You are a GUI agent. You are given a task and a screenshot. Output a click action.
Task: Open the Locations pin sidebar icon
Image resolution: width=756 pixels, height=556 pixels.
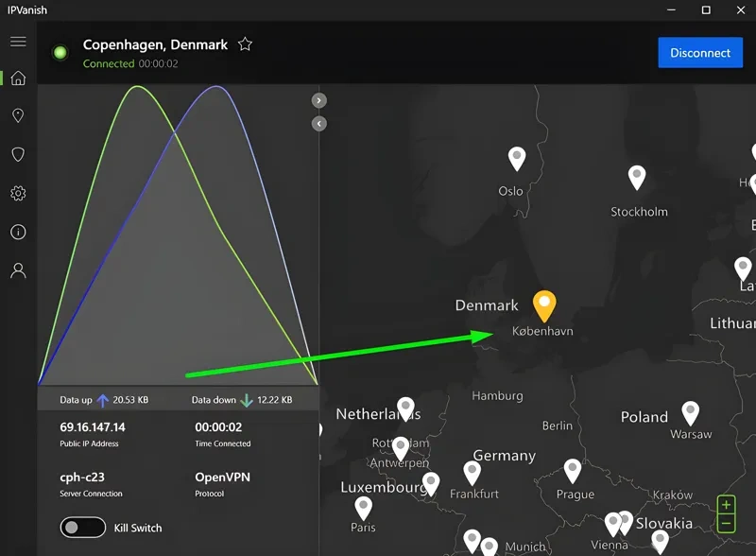tap(17, 116)
